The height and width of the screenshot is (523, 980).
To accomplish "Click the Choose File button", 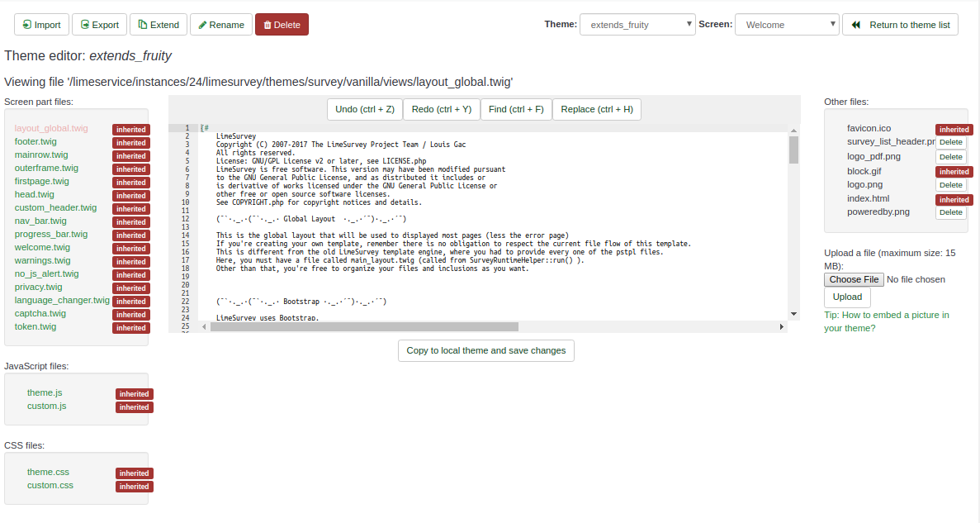I will [854, 279].
